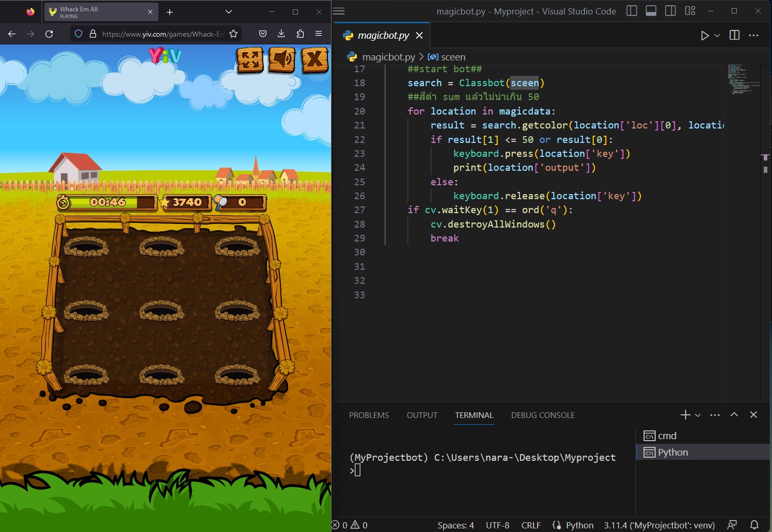Open the terminal launch profile dropdown

(x=698, y=415)
